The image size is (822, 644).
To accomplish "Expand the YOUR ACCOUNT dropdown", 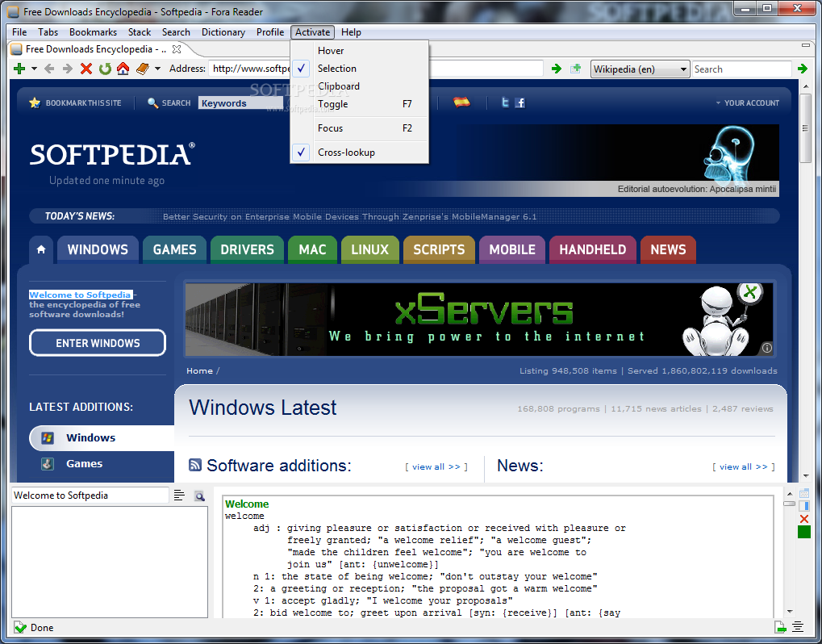I will point(748,102).
